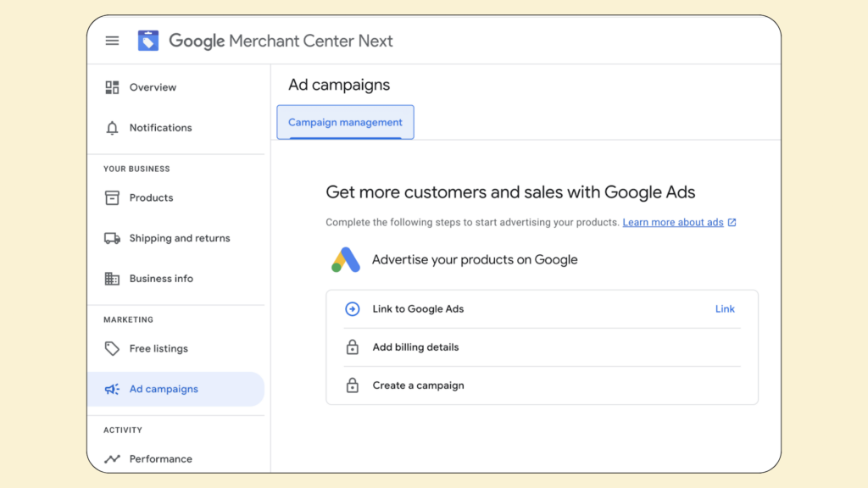
Task: Click the Ad campaigns megaphone icon
Action: [112, 389]
